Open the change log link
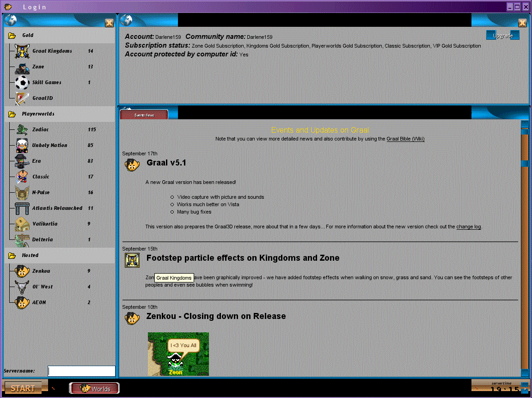Viewport: 532px width, 398px height. pyautogui.click(x=468, y=227)
